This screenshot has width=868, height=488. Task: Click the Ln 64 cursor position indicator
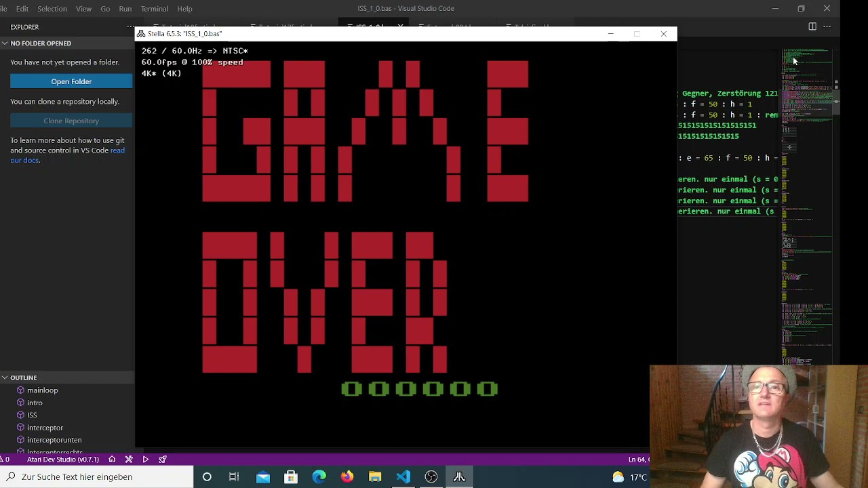tap(639, 460)
